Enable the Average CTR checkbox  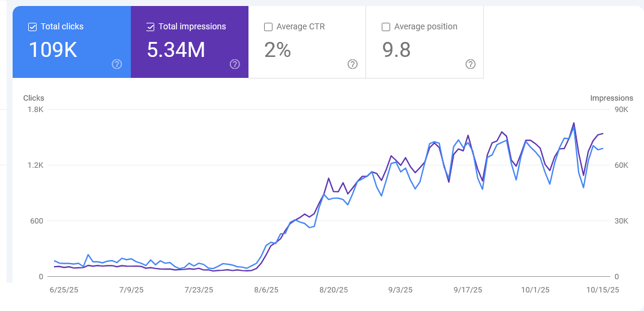click(x=268, y=27)
